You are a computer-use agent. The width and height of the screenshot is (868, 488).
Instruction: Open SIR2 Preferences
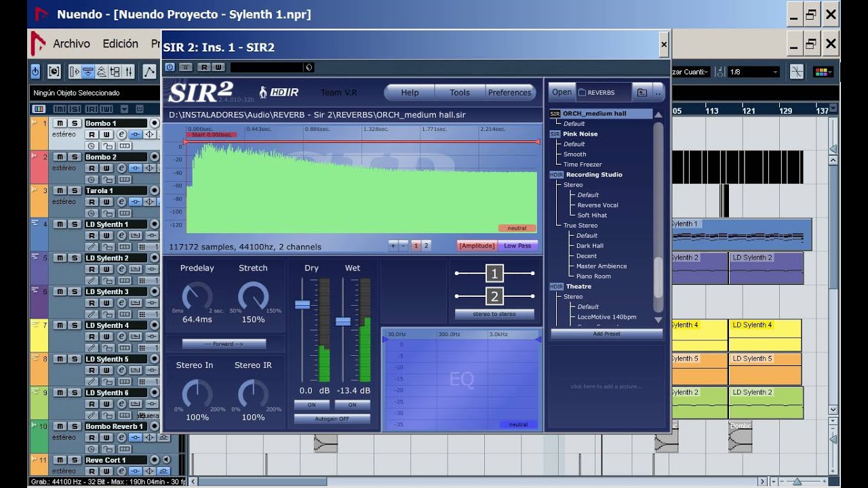pyautogui.click(x=509, y=93)
